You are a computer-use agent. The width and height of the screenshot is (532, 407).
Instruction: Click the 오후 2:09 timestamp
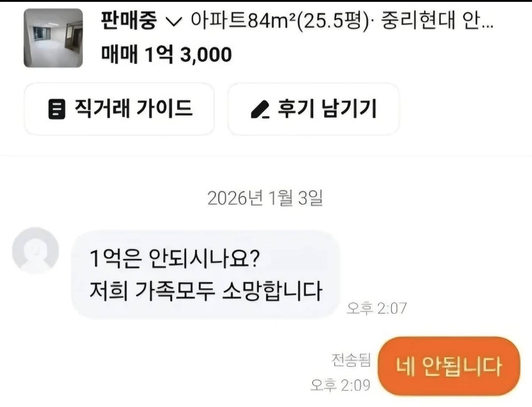point(340,385)
